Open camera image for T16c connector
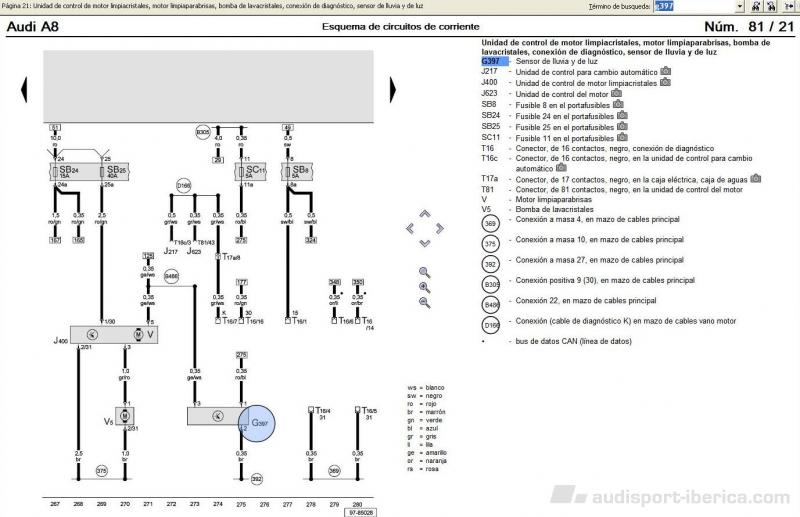The height and width of the screenshot is (517, 800). click(561, 167)
